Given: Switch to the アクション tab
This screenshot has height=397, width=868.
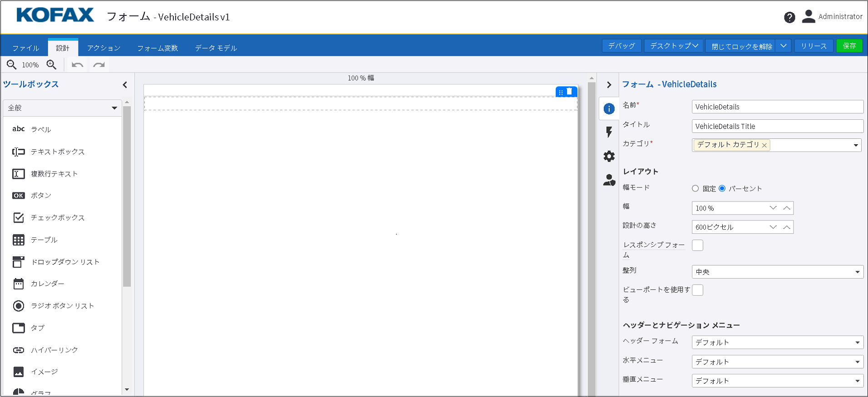Looking at the screenshot, I should pyautogui.click(x=104, y=48).
